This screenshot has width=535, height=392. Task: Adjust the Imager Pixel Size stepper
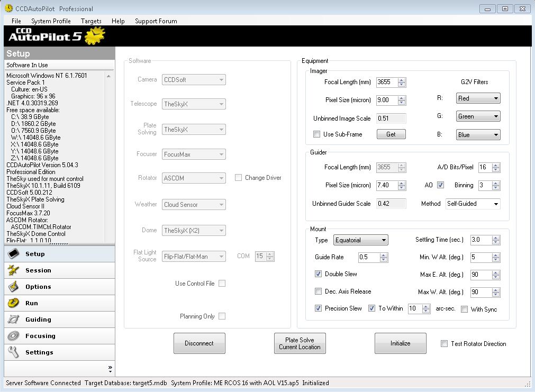[x=402, y=100]
